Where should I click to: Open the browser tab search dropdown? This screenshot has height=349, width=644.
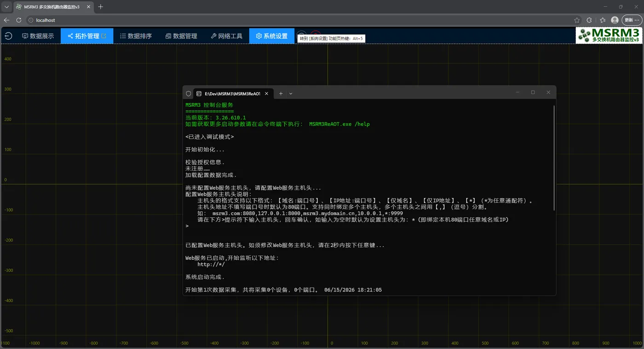[6, 7]
